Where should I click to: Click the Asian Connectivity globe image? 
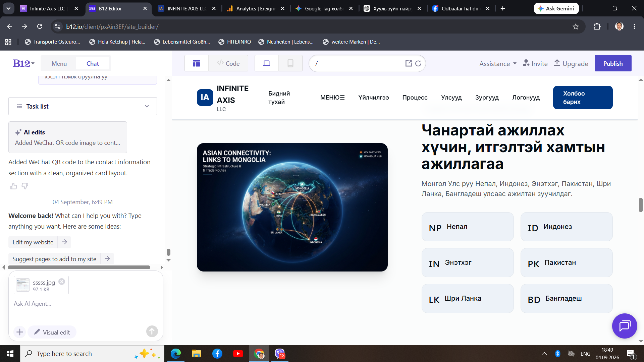[292, 207]
